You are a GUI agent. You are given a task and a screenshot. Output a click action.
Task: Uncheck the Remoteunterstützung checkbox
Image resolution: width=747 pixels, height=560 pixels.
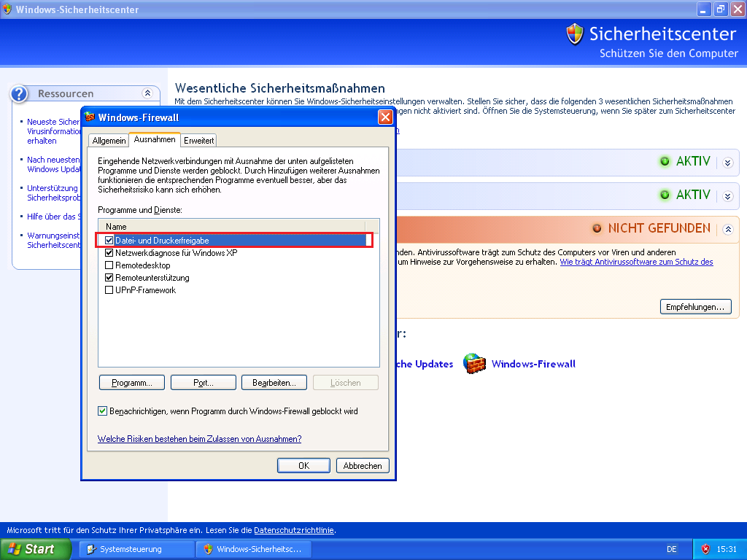pos(109,278)
